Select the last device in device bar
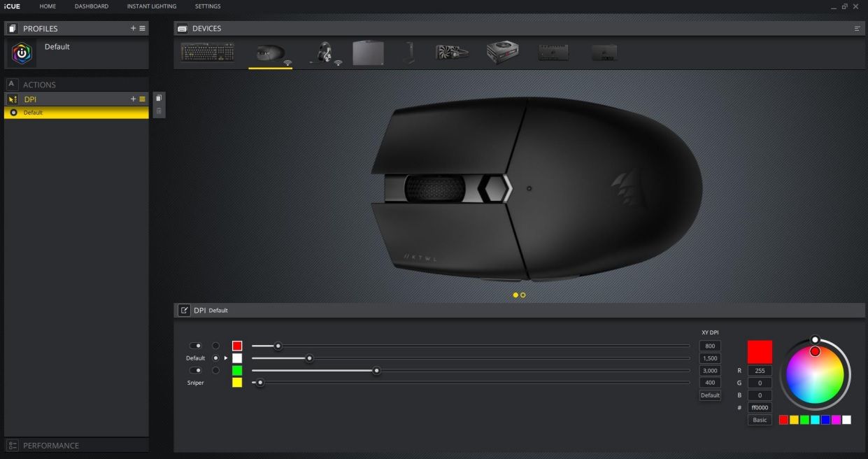The image size is (868, 459). pyautogui.click(x=604, y=53)
